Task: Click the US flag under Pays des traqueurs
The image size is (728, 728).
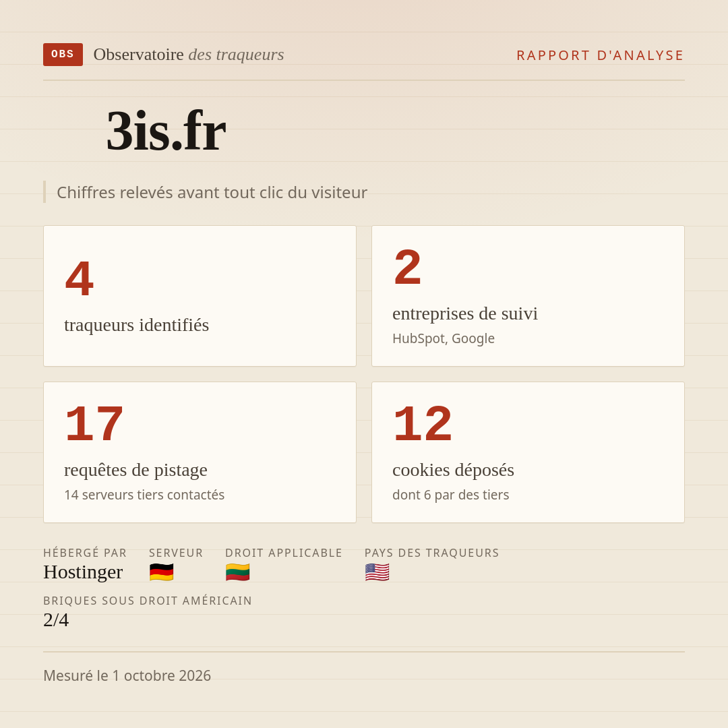Action: [x=377, y=572]
